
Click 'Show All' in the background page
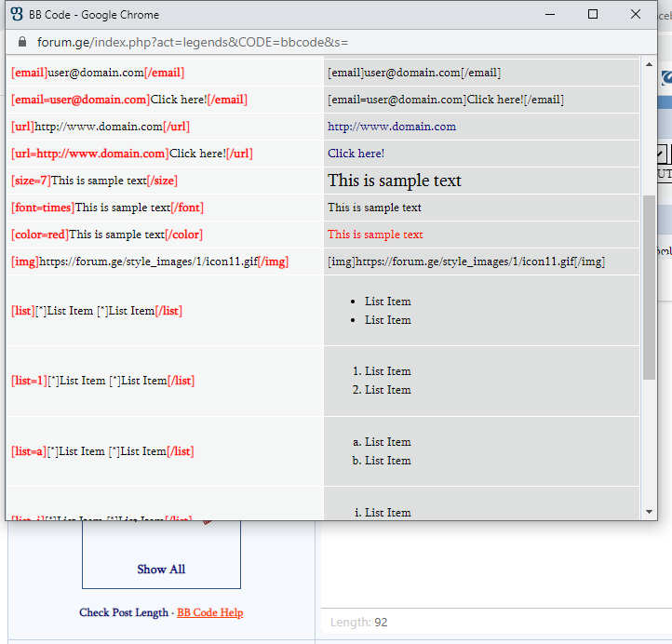point(161,569)
